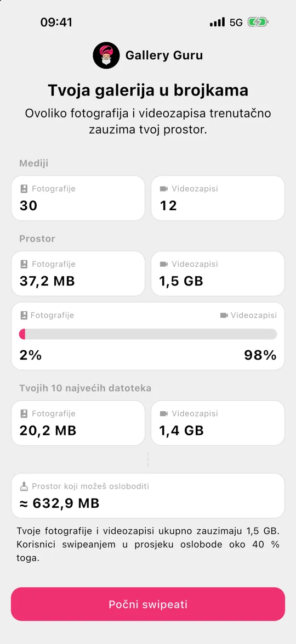Click photo icon in Prostor Fotografije card
296x644 pixels.
click(24, 264)
